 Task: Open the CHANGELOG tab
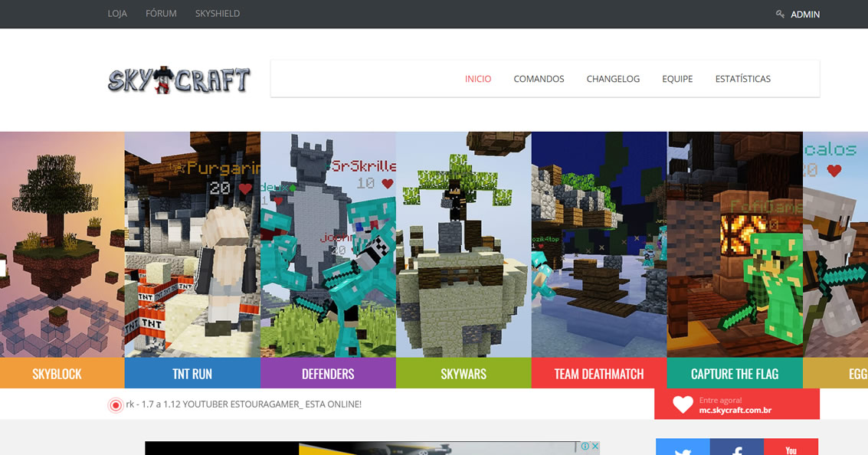coord(613,78)
